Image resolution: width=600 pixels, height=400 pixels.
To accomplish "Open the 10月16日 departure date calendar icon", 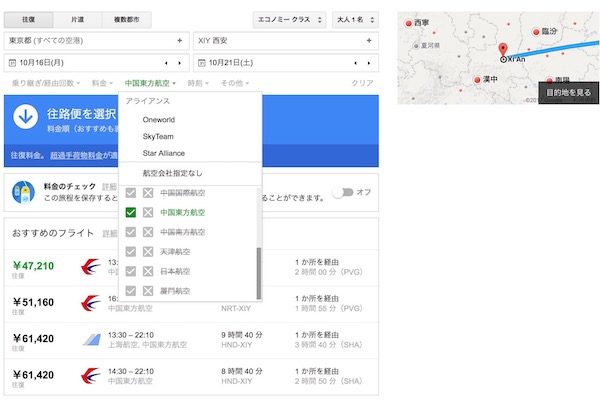I will click(12, 63).
